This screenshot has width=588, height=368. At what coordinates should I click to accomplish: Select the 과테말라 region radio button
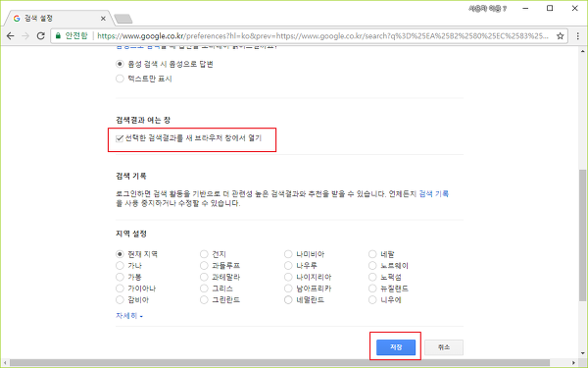pyautogui.click(x=204, y=277)
